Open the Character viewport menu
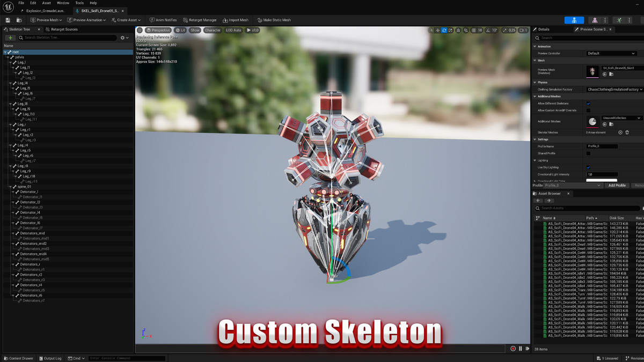 tap(213, 31)
